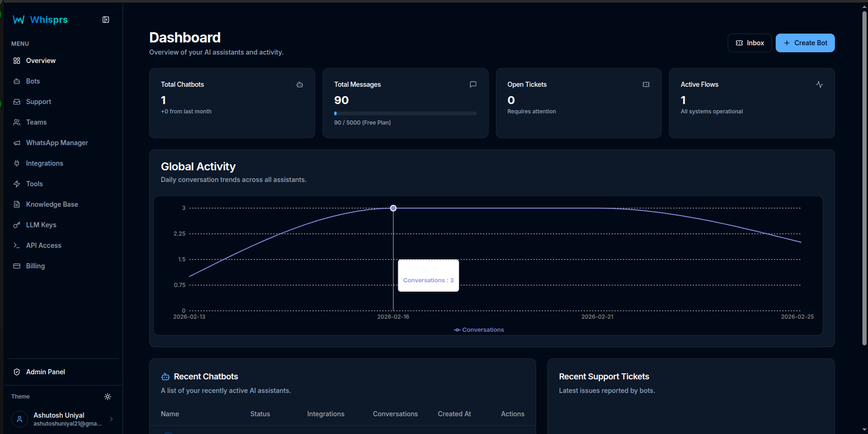Click the ticket icon on Open Tickets card

[646, 84]
